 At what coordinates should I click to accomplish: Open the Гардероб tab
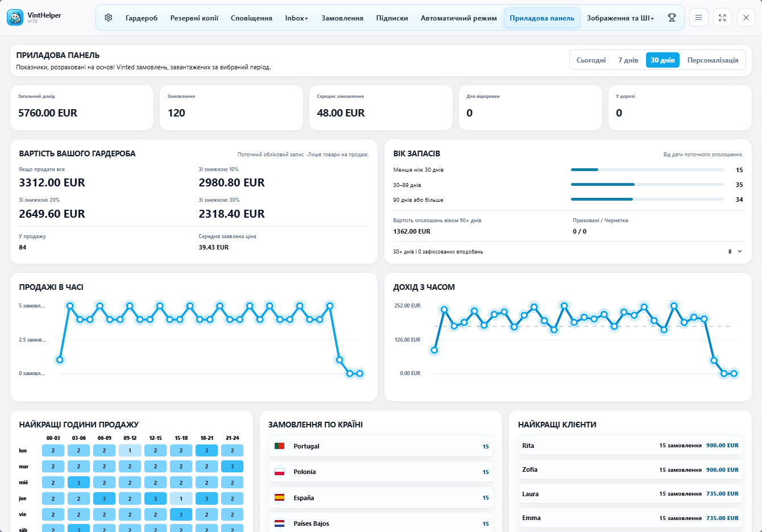(x=142, y=18)
